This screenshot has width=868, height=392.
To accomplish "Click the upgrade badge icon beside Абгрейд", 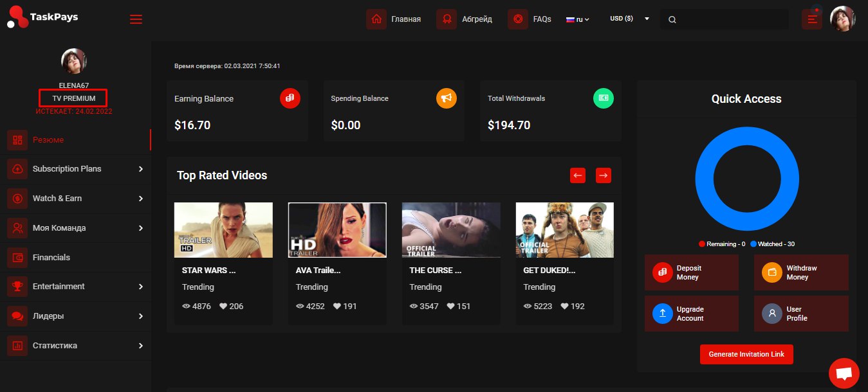I will pyautogui.click(x=447, y=19).
